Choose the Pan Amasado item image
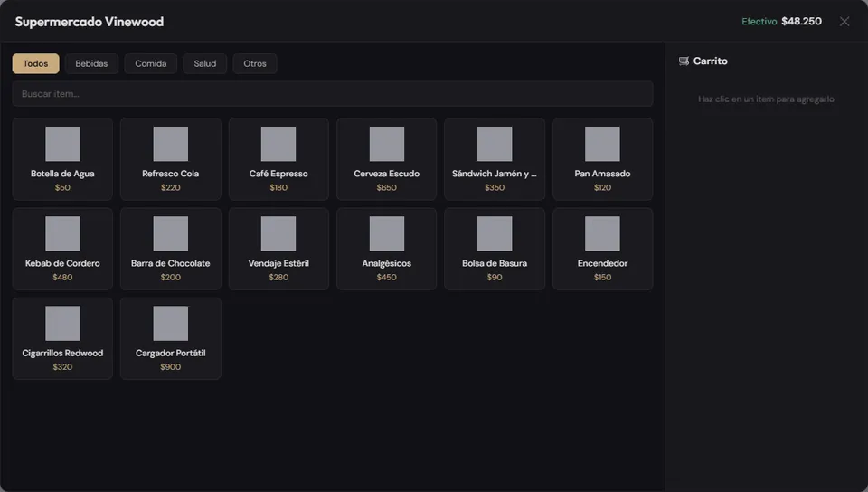The image size is (868, 492). tap(602, 144)
